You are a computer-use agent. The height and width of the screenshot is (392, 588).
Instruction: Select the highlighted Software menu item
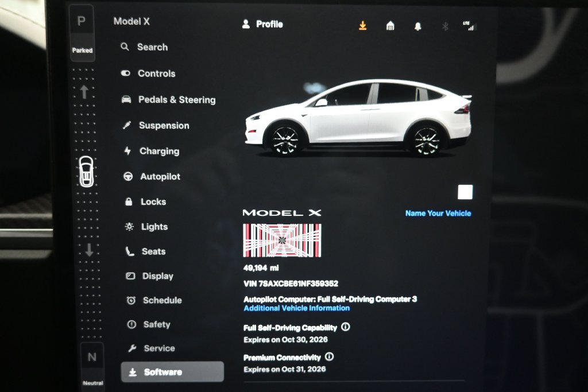click(172, 372)
